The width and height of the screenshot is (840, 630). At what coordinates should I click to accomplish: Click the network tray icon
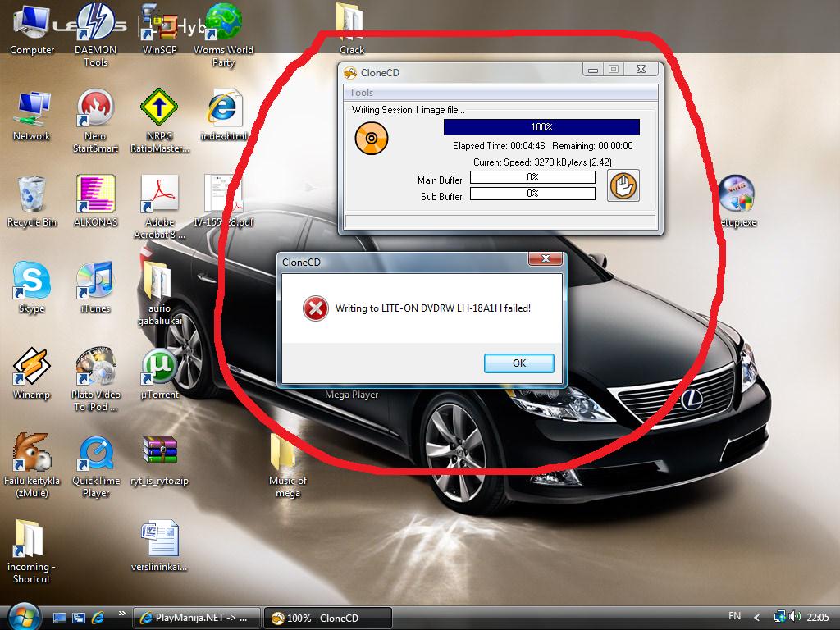(x=780, y=617)
